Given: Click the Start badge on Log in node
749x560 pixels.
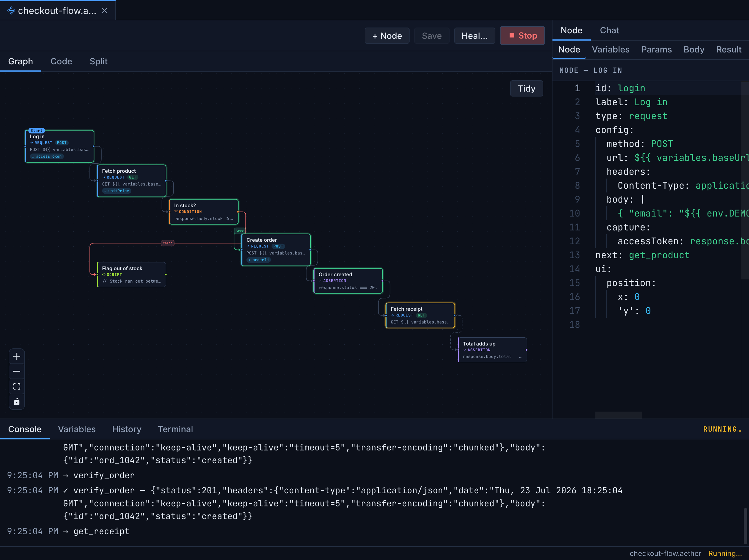Looking at the screenshot, I should tap(37, 130).
